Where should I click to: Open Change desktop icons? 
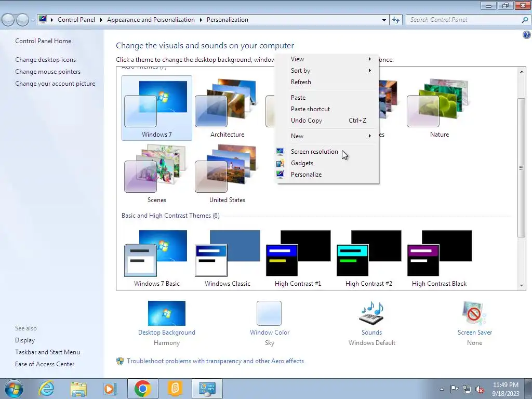[x=46, y=60]
